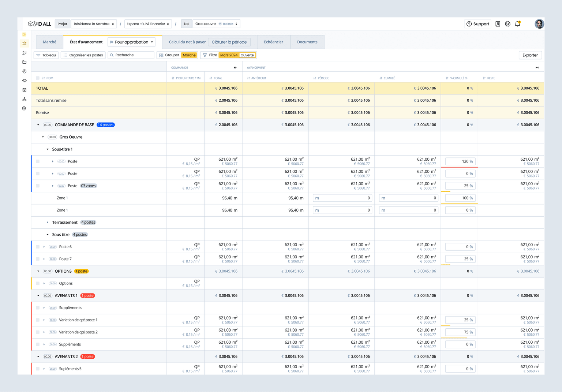Select the bank/project home icon in sidebar
This screenshot has height=392, width=562.
[x=24, y=43]
